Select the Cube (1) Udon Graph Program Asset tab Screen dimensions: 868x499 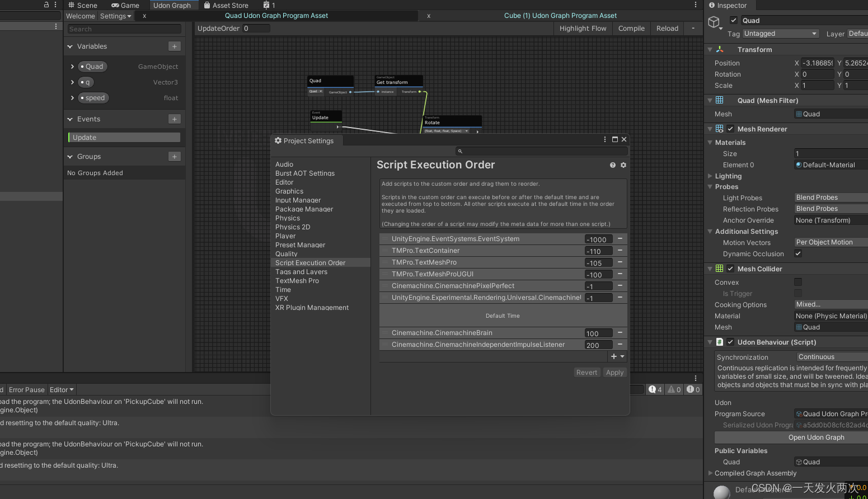560,16
